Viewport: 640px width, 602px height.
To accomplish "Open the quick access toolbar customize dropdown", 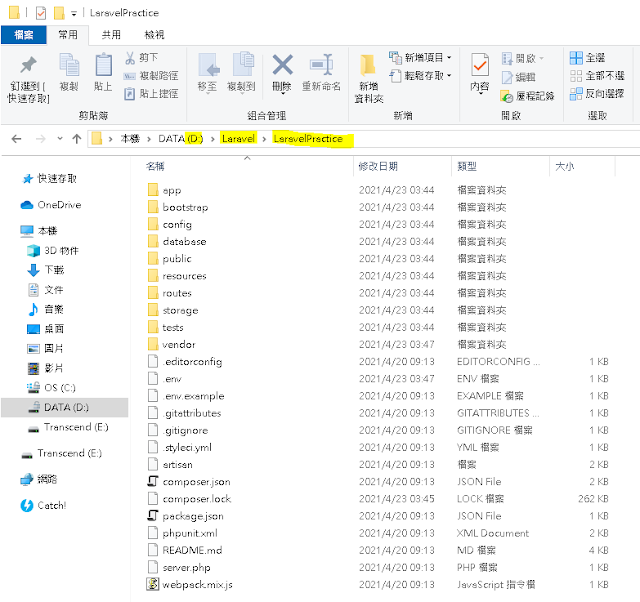I will [x=74, y=14].
